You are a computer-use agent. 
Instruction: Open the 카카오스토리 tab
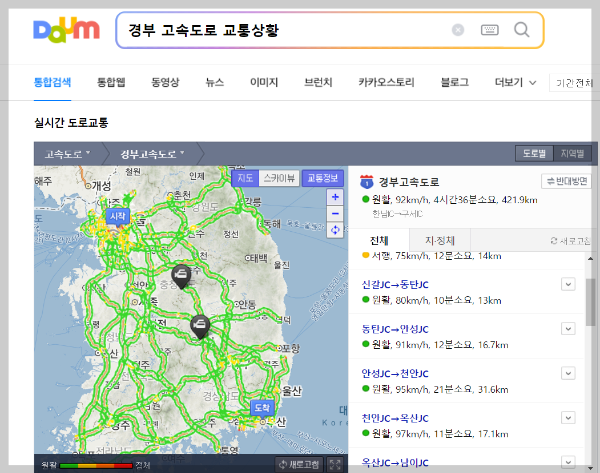(386, 82)
